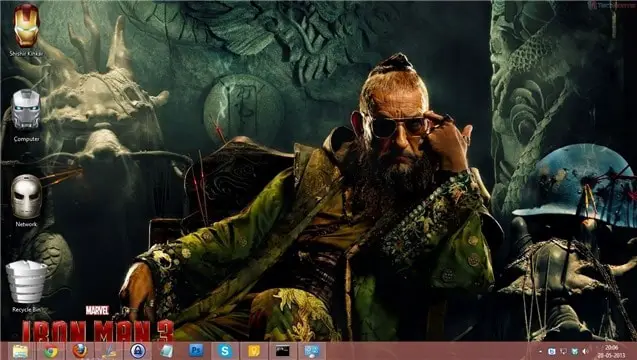Open the notepad-style taskbar icon beside Photoshop
The height and width of the screenshot is (360, 637).
[x=167, y=351]
